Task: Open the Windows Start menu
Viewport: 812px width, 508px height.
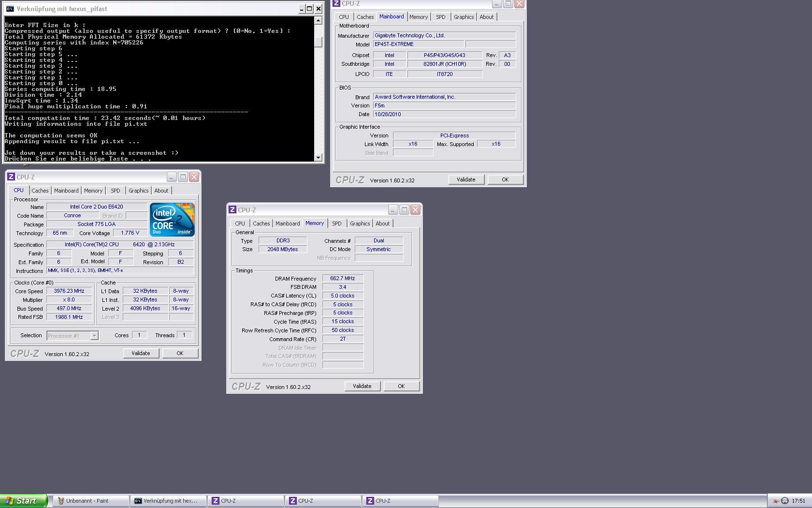Action: (24, 501)
